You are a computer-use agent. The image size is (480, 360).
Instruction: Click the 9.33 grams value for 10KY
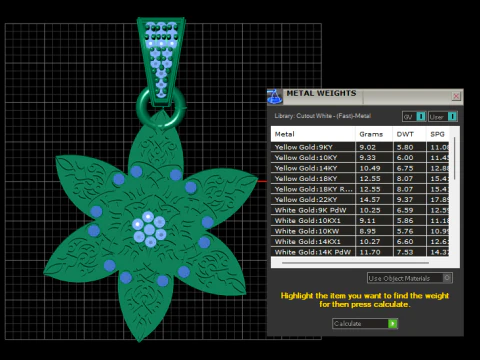(x=367, y=157)
